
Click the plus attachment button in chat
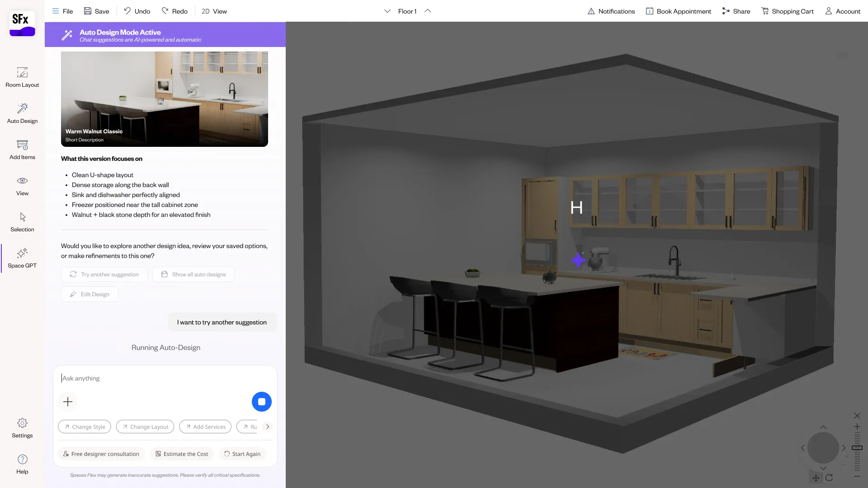(x=68, y=402)
